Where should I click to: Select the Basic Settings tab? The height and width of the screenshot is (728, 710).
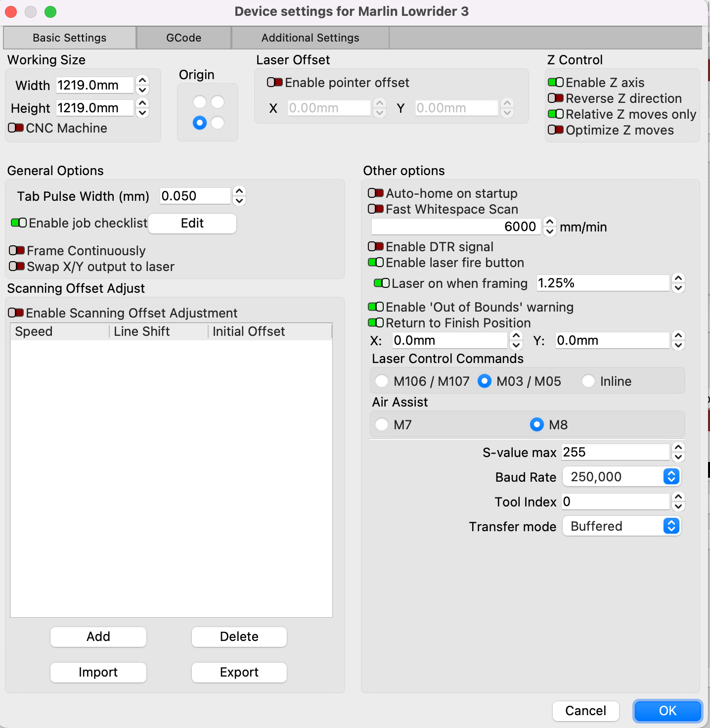pyautogui.click(x=70, y=38)
